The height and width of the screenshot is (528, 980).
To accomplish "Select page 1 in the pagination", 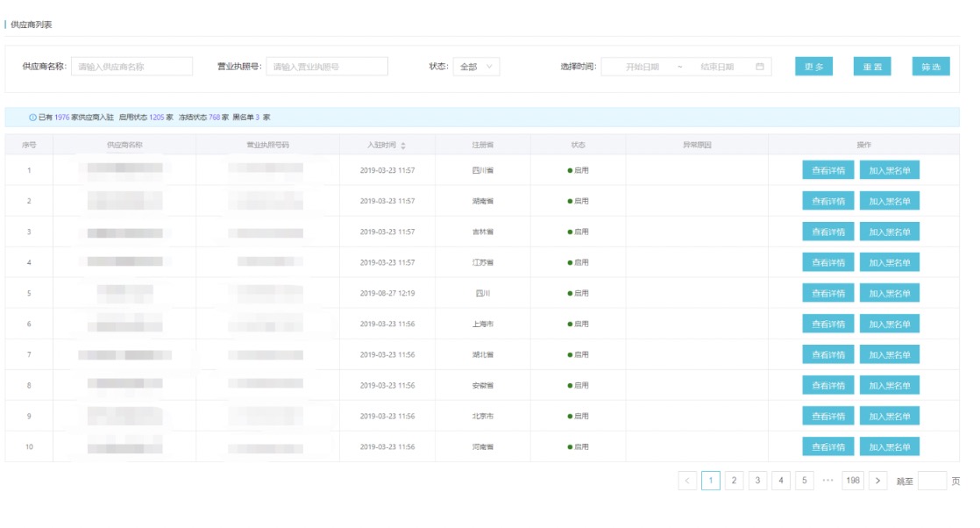I will (711, 481).
